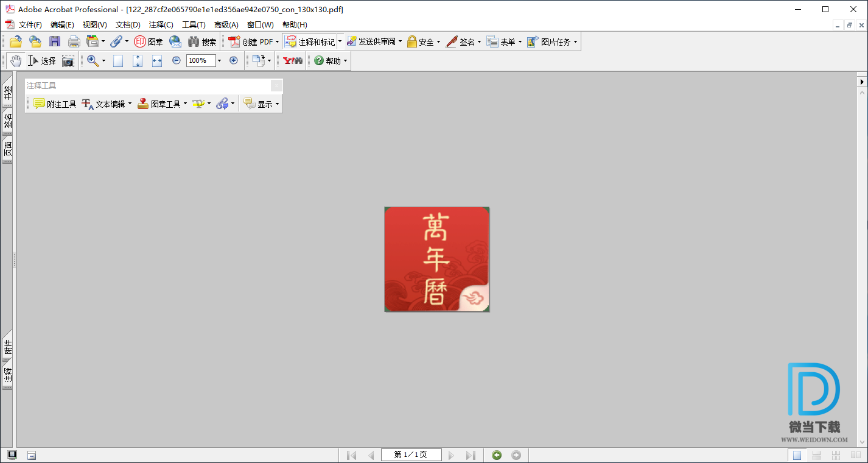
Task: Open the 发送供审阅 dropdown
Action: [374, 41]
